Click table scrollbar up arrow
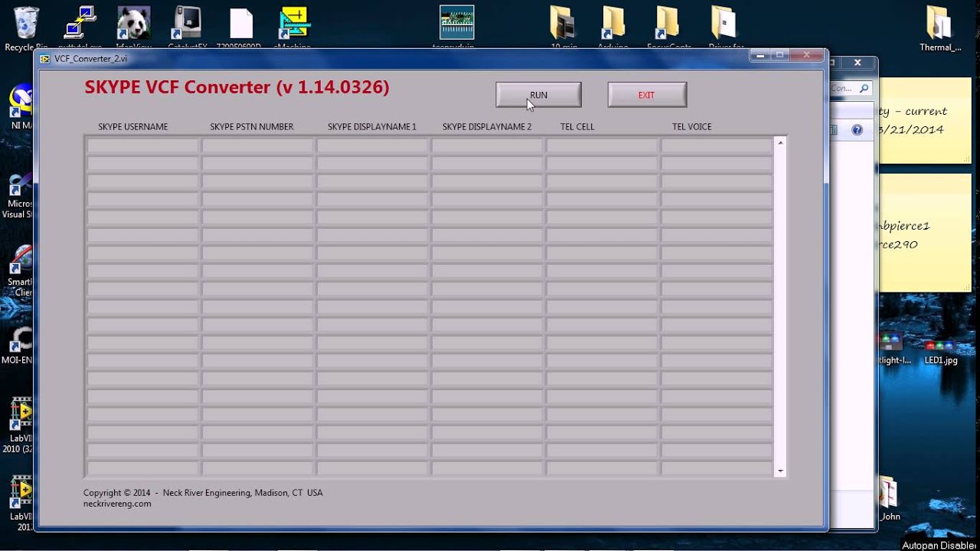980x551 pixels. [x=780, y=142]
